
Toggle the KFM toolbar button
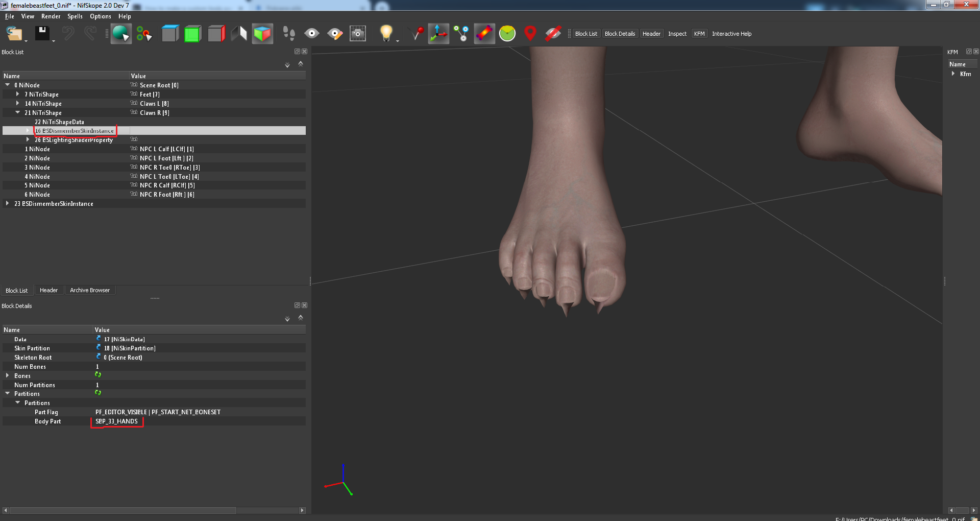tap(699, 34)
